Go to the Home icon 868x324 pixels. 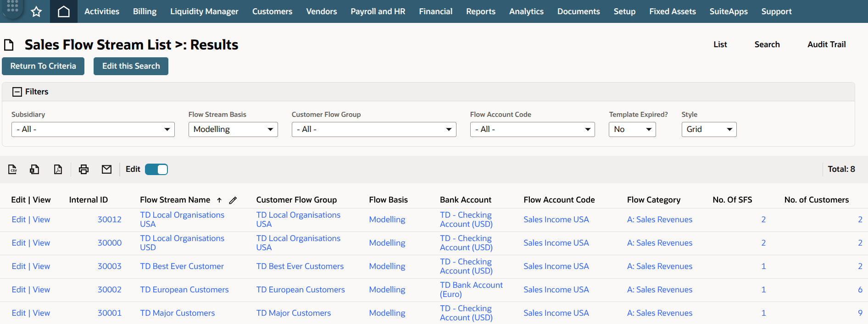pyautogui.click(x=64, y=11)
